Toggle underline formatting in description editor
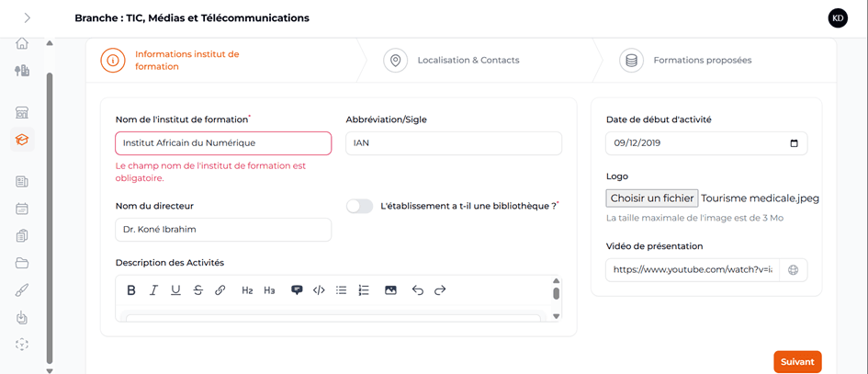This screenshot has height=374, width=868. coord(175,289)
